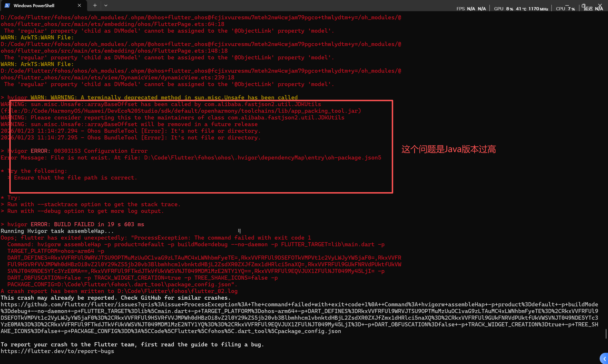Click the dotted drag handle icon

[x=239, y=231]
